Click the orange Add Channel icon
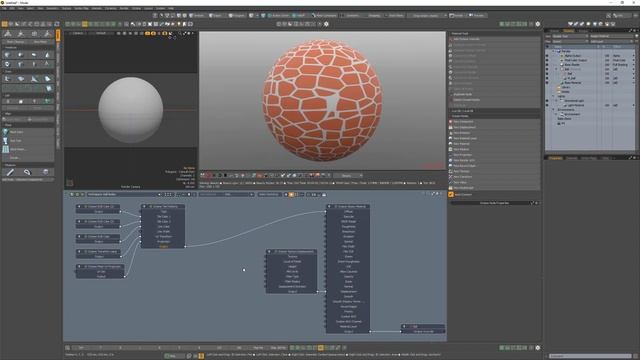Viewport: 640px width, 360px height. point(451,195)
